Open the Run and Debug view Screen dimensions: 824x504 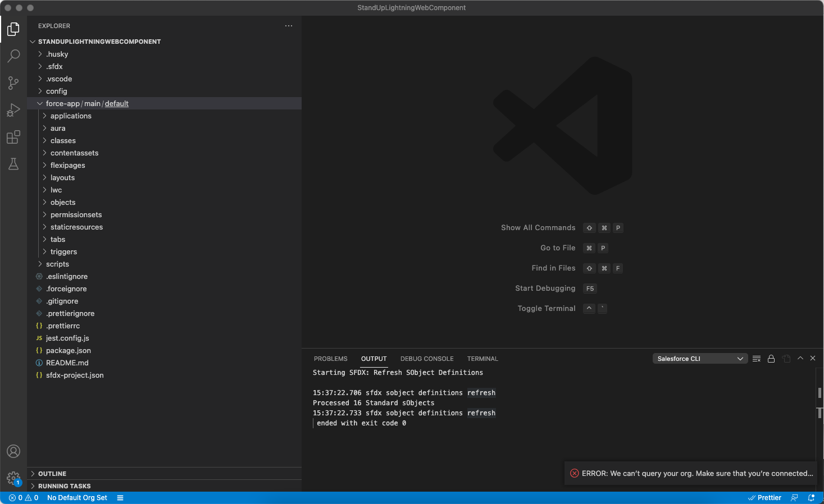click(13, 110)
